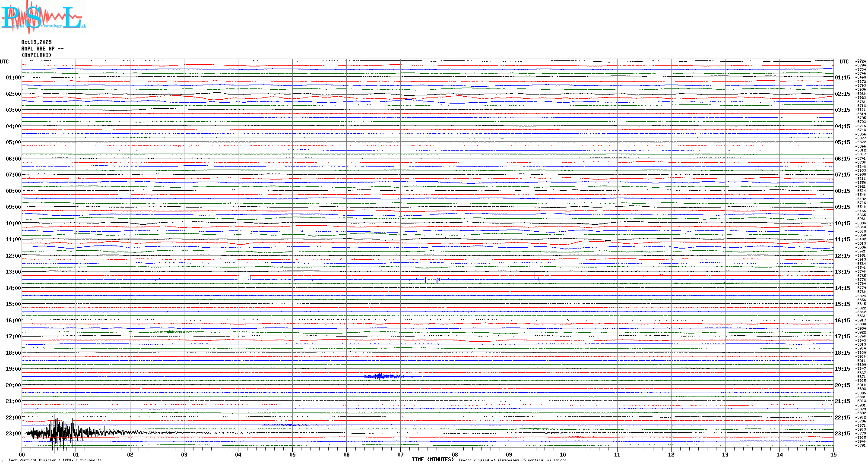Click the green burst on the 16:45 trace
Viewport: 868px width, 466px height.
click(x=170, y=332)
